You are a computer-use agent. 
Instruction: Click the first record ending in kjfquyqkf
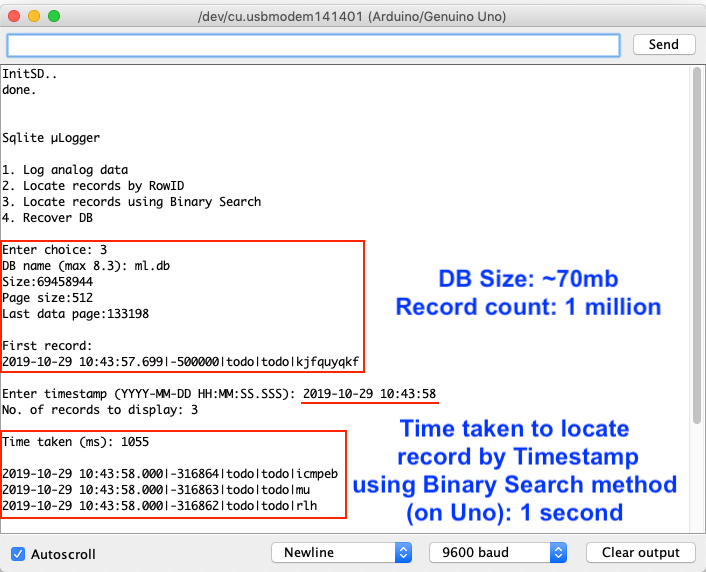coord(180,361)
